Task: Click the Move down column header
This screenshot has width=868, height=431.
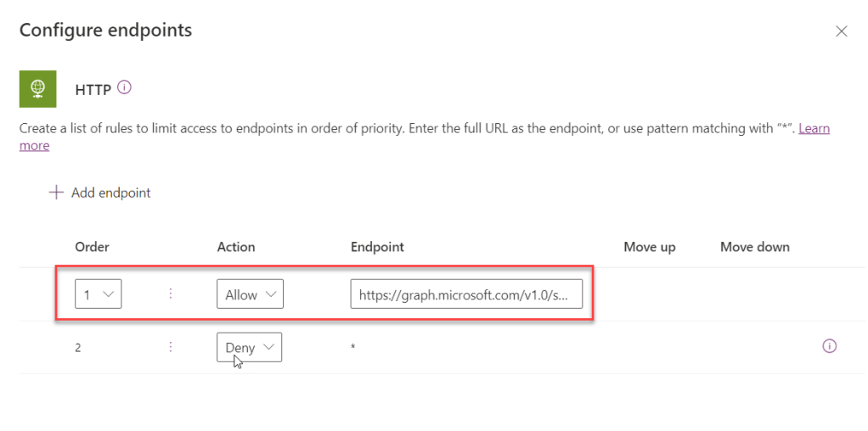Action: pos(755,247)
